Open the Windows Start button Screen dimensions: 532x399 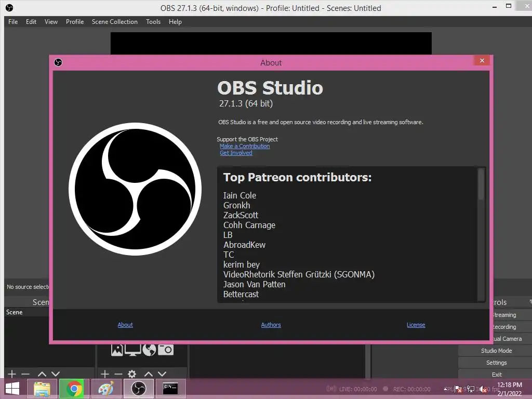12,389
